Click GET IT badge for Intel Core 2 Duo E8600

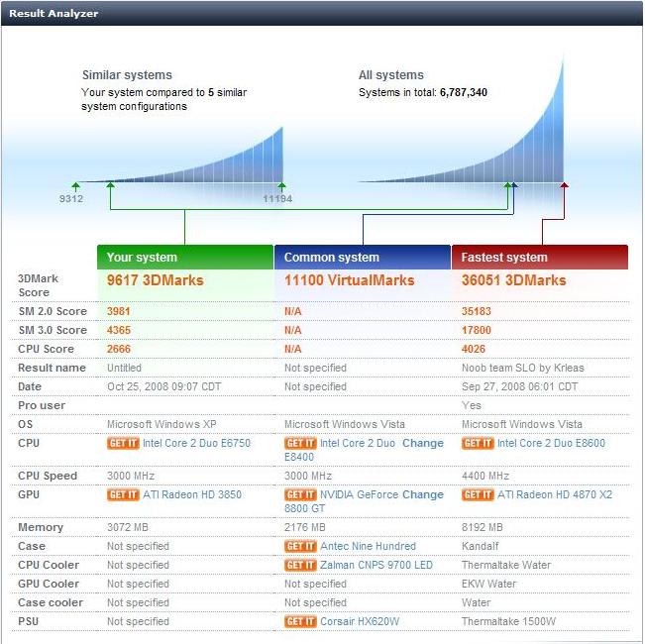pyautogui.click(x=478, y=443)
